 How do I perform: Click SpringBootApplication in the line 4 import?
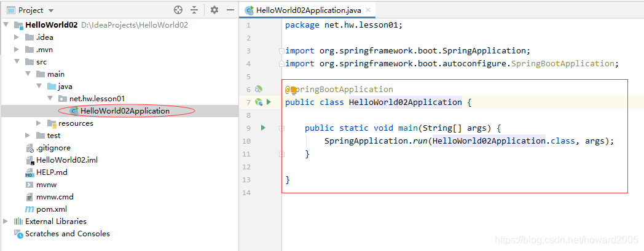click(x=563, y=64)
